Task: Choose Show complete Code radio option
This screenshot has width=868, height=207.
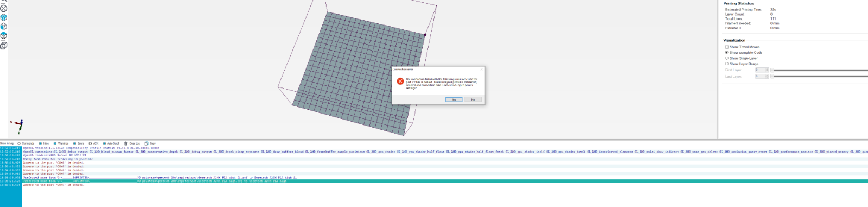Action: tap(727, 52)
